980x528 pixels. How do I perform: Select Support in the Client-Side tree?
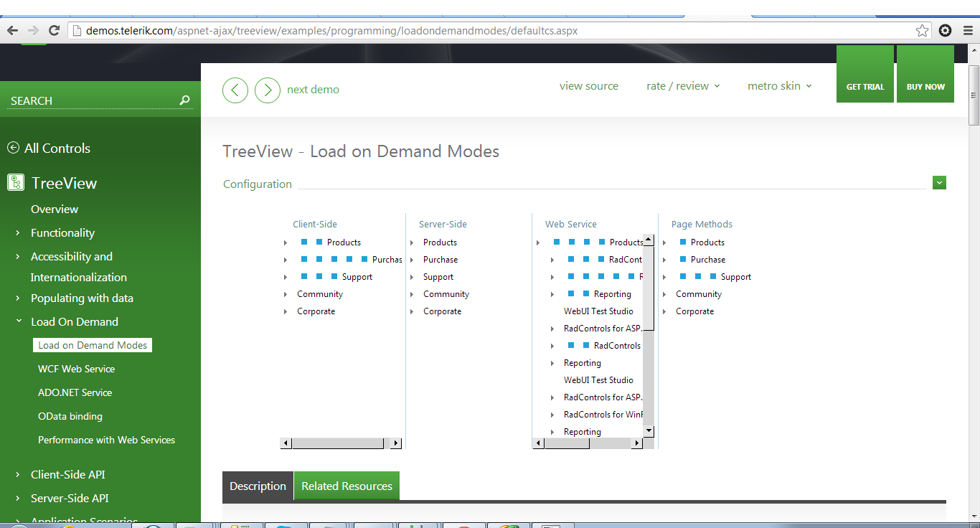357,277
